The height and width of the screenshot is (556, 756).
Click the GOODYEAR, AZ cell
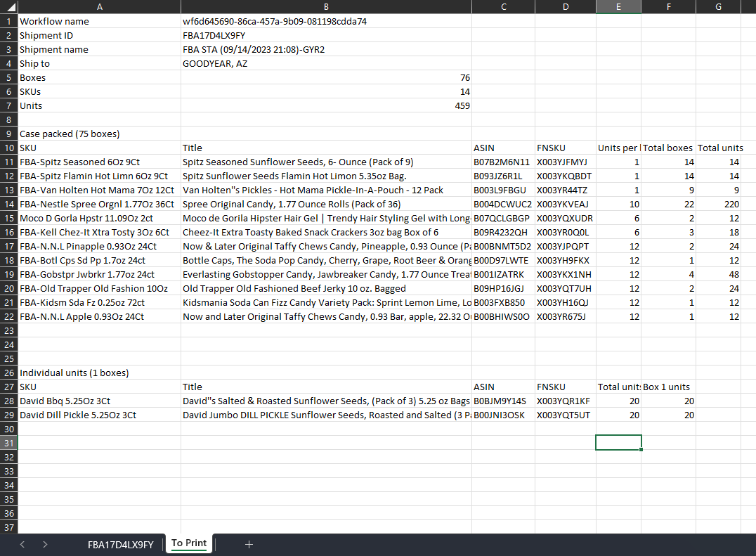click(x=327, y=64)
